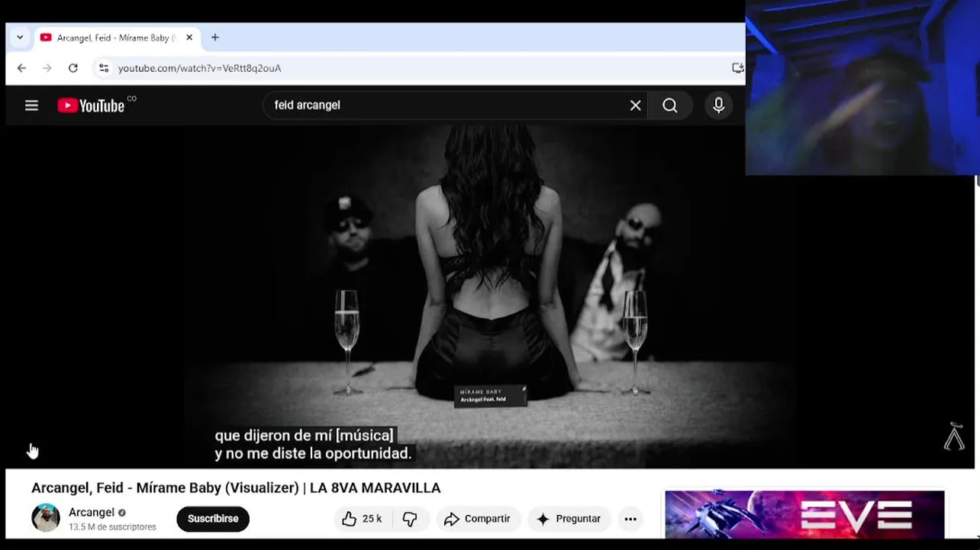Image resolution: width=980 pixels, height=550 pixels.
Task: Clear the search text with X icon
Action: (635, 105)
